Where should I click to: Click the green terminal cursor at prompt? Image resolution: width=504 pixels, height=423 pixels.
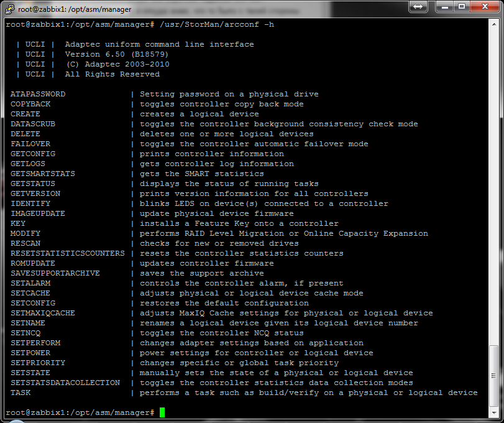point(162,412)
